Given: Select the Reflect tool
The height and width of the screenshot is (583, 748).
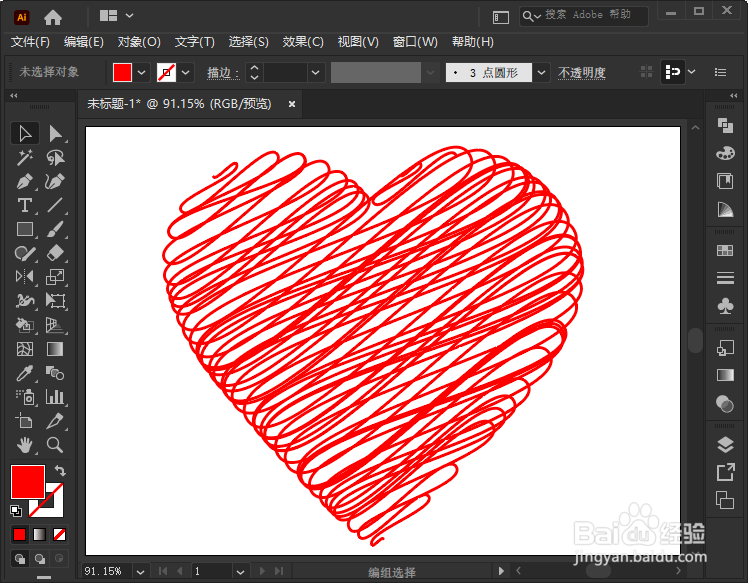Looking at the screenshot, I should tap(25, 277).
